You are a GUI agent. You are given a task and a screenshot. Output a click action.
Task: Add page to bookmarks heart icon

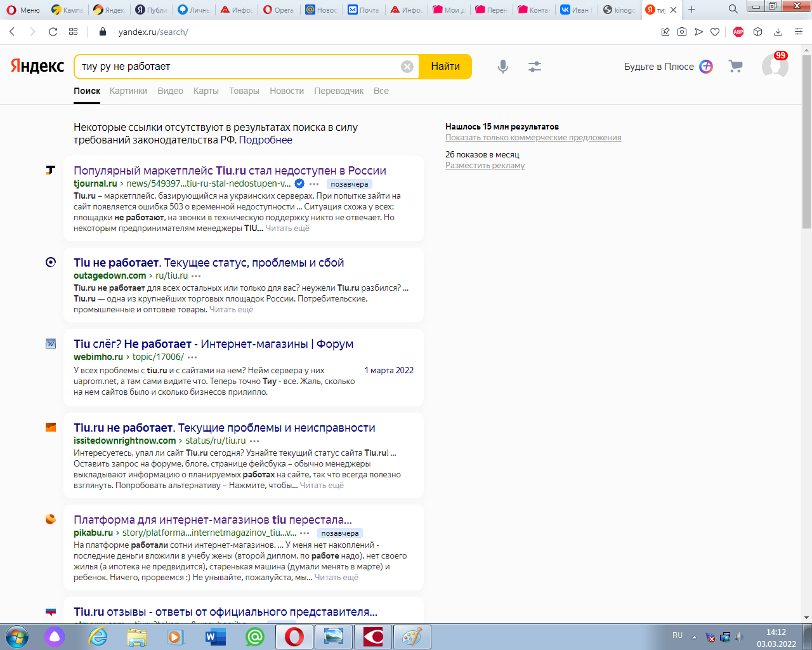tap(715, 32)
